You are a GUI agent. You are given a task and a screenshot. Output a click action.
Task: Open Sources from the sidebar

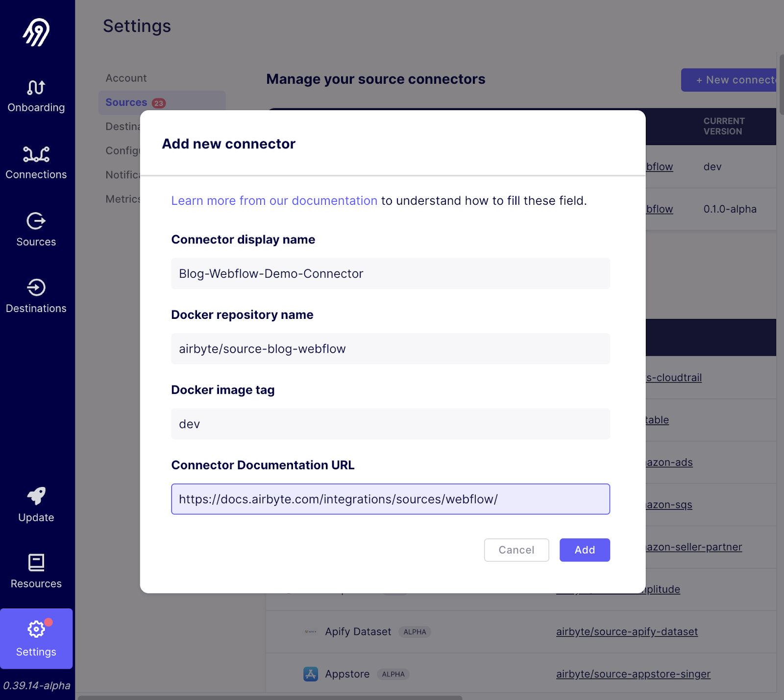(x=36, y=229)
